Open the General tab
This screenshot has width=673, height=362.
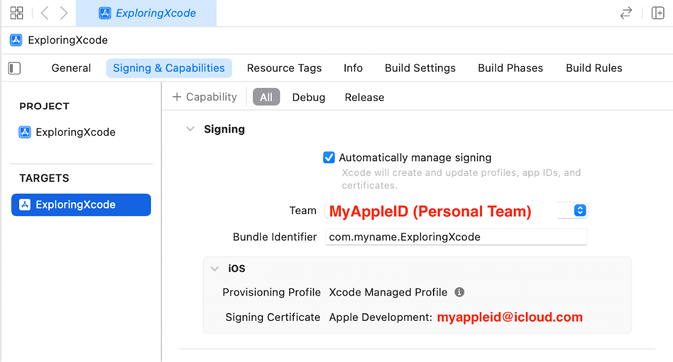pos(71,68)
